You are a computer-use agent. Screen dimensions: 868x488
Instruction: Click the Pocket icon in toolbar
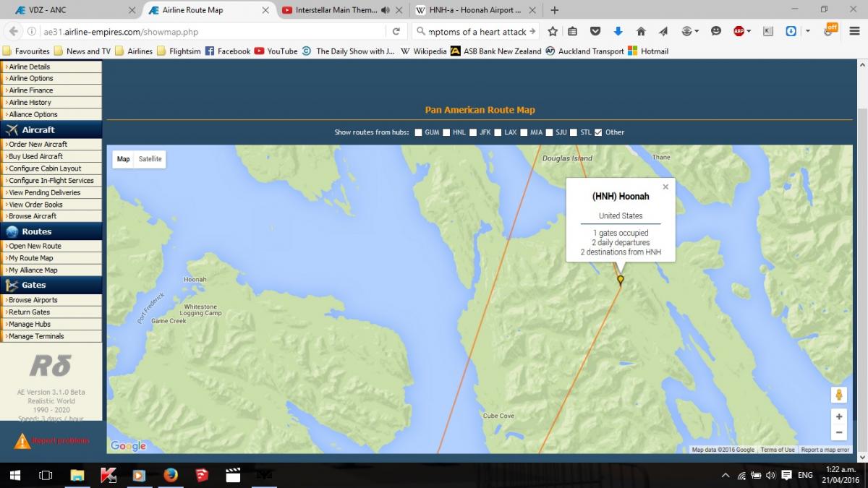coord(595,31)
